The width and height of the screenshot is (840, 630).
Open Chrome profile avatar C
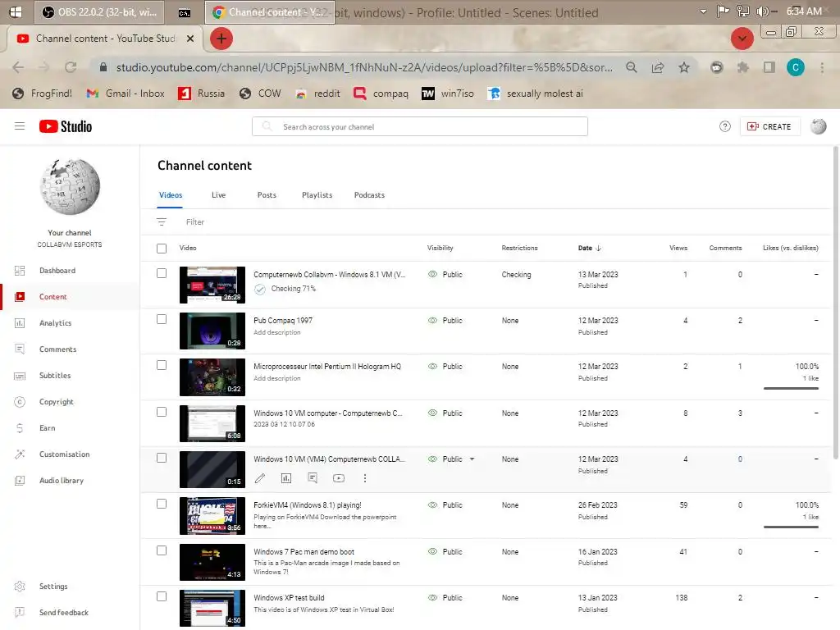(796, 67)
